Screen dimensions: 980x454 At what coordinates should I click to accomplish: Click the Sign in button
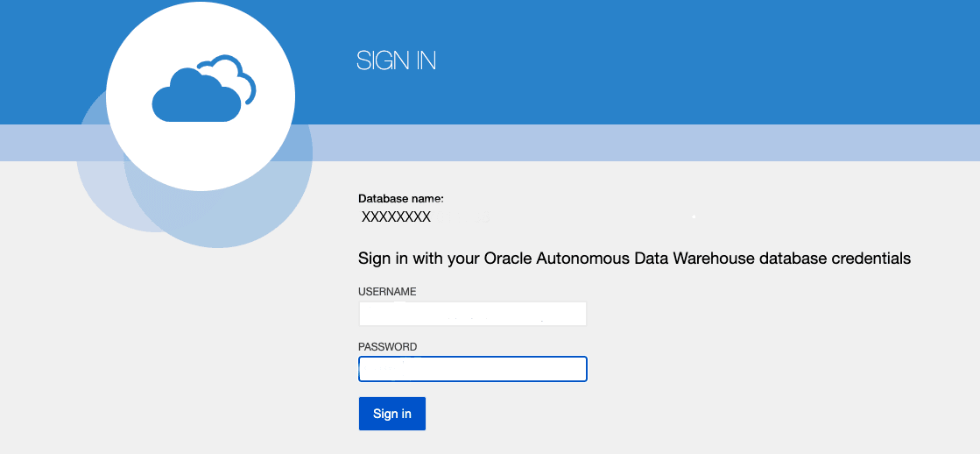click(391, 414)
